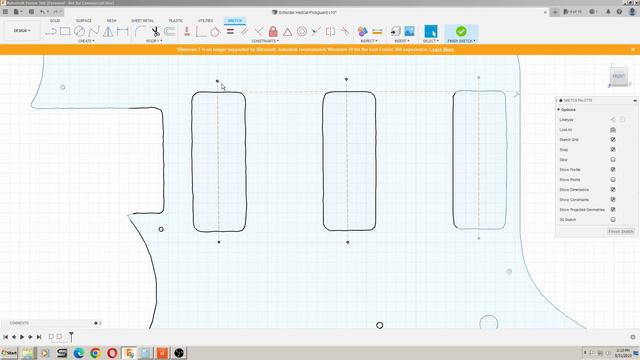Apply the Perpendicular constraint
Screen dimensions: 640x360
pyautogui.click(x=258, y=31)
